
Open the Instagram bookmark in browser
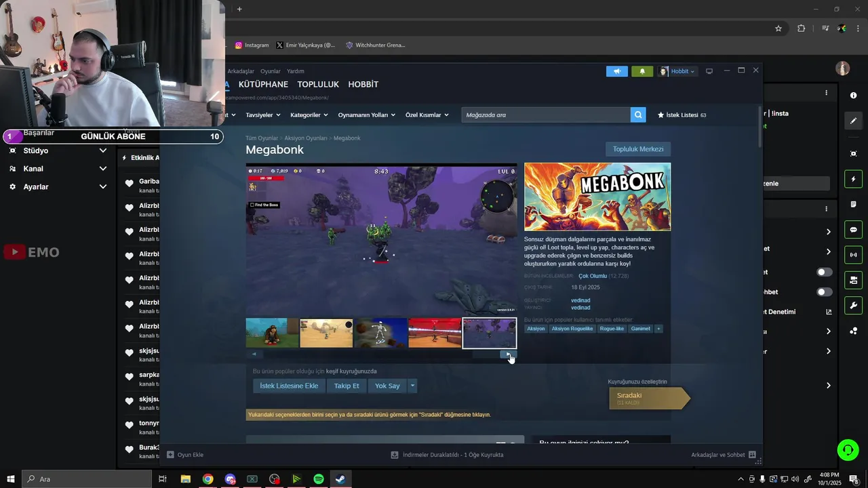(252, 45)
